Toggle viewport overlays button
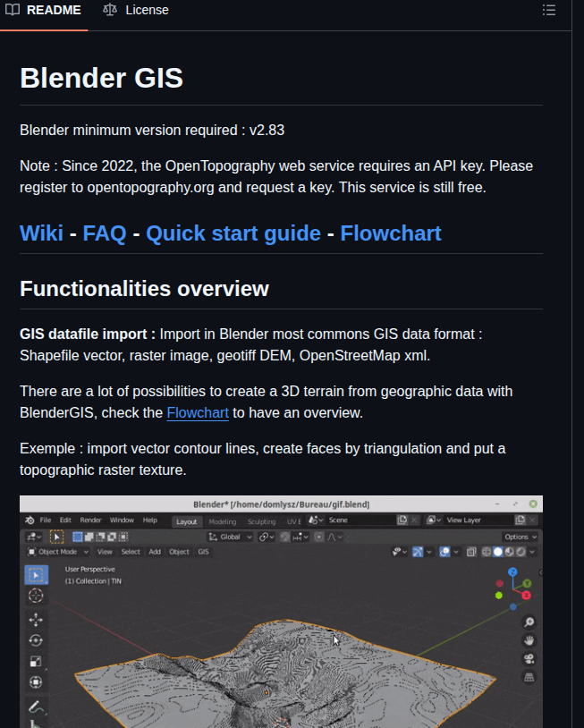The image size is (584, 728). click(444, 552)
